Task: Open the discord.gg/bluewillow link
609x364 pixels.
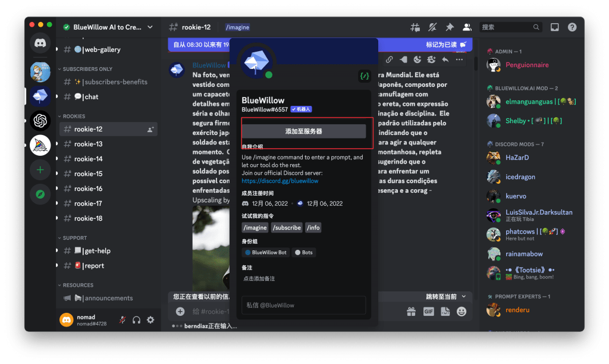Action: (280, 181)
